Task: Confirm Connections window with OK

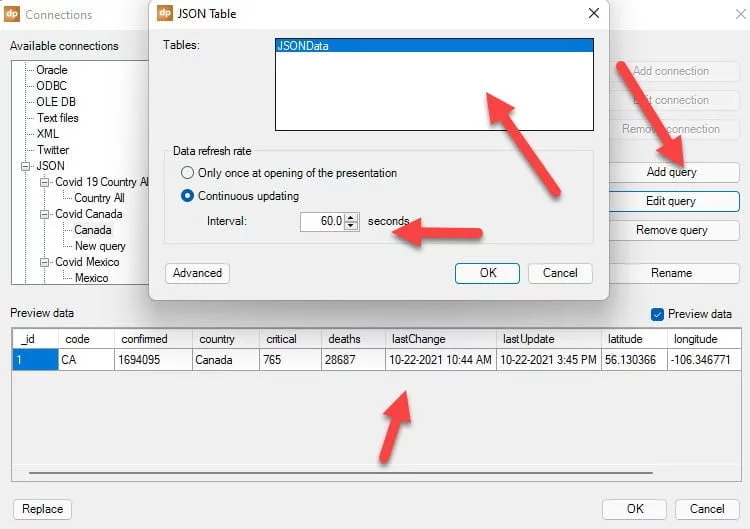Action: coord(634,509)
